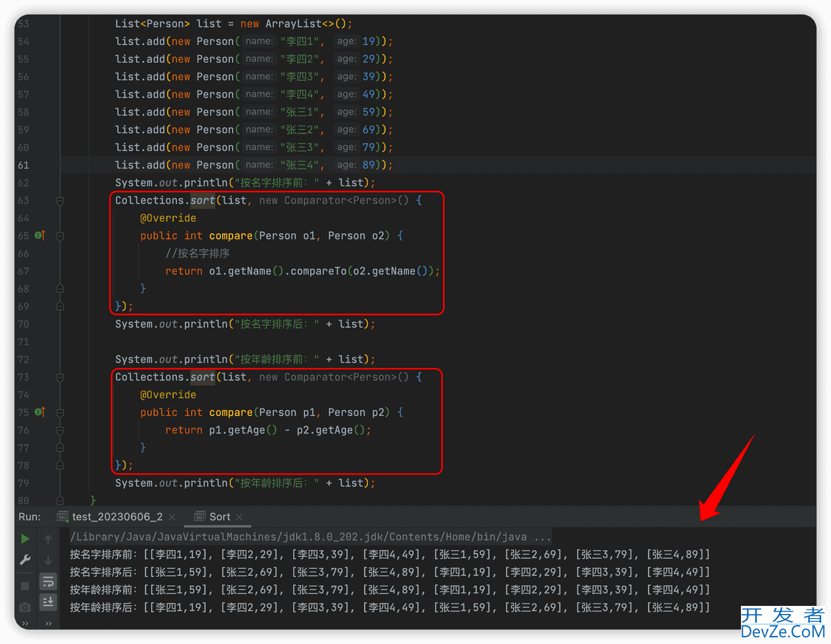Click ArrayList on line 53
831x644 pixels.
[293, 24]
